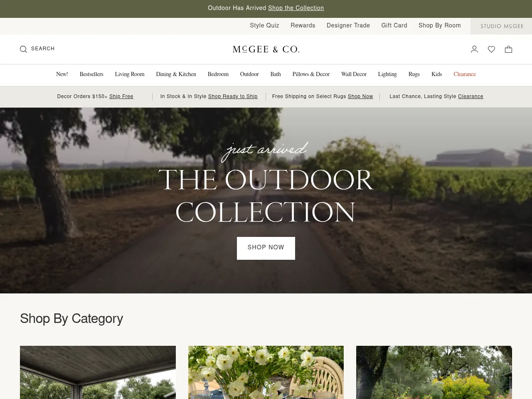Open the Living Room menu

[130, 74]
